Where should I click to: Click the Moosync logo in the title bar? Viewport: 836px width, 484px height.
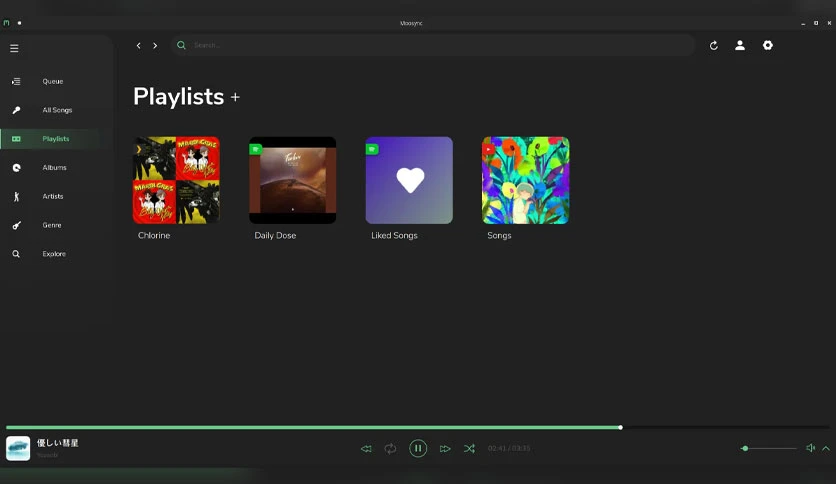tap(6, 23)
